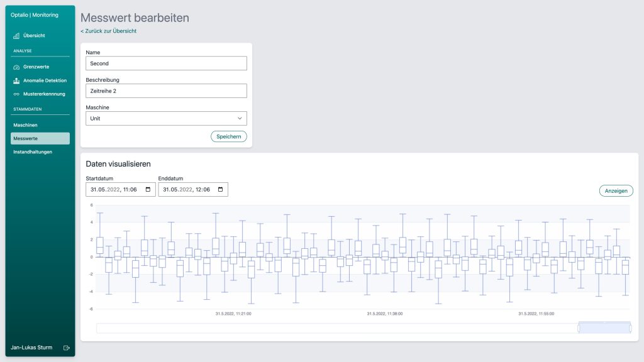
Task: Follow the Zurück zur Übersicht link
Action: [108, 31]
